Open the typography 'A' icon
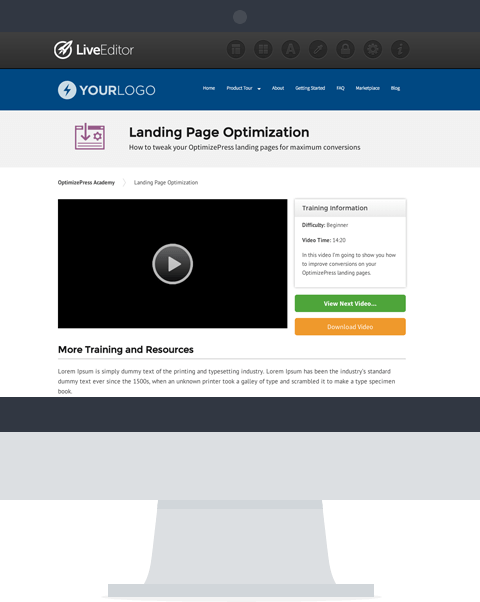The image size is (480, 602). point(291,50)
